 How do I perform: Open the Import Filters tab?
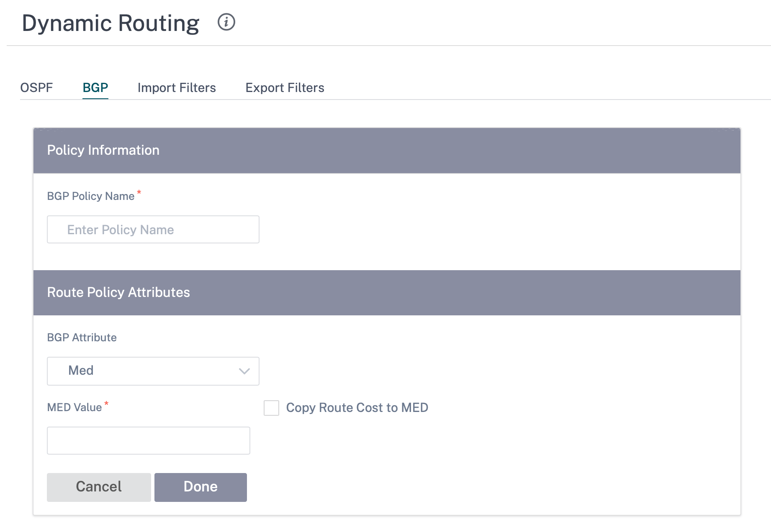(x=177, y=87)
